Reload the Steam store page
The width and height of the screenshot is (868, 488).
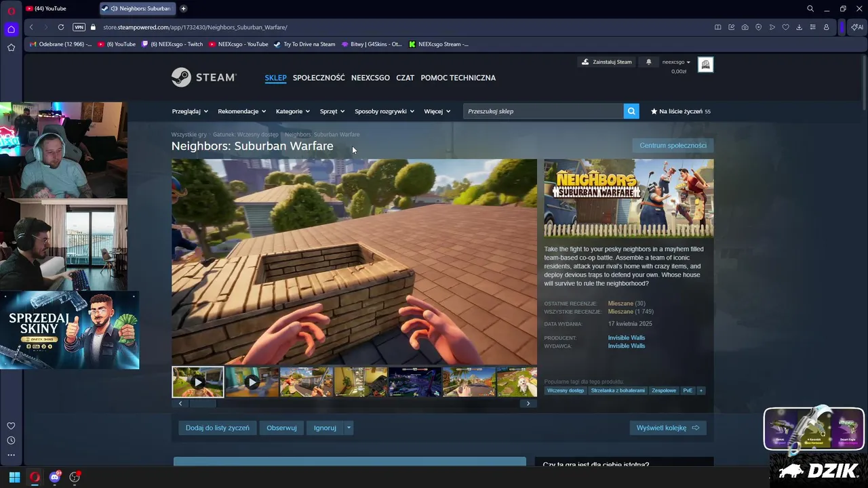pos(61,27)
